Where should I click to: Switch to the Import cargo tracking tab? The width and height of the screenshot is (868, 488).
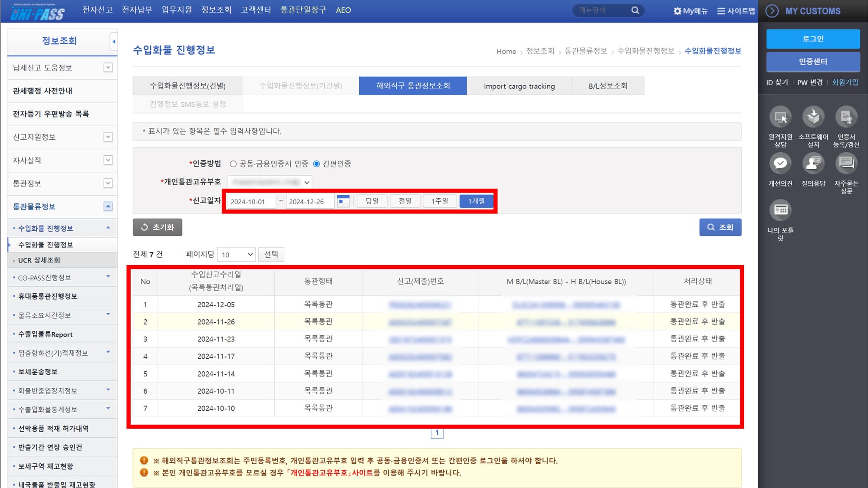pos(519,86)
